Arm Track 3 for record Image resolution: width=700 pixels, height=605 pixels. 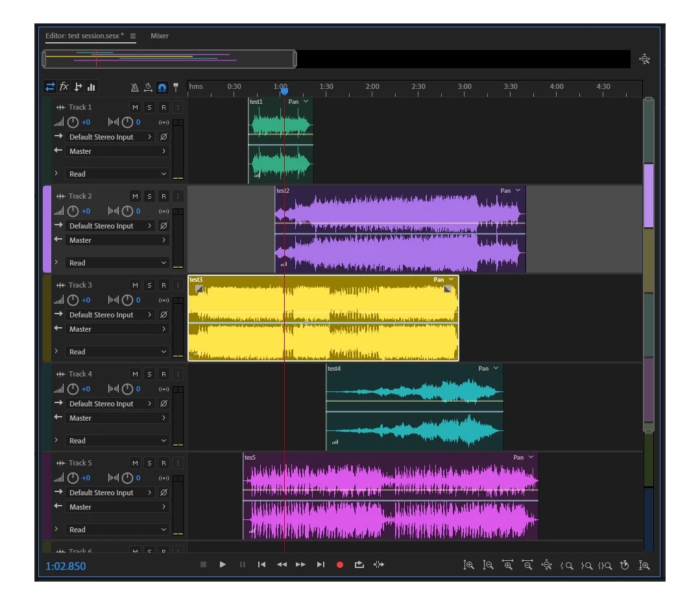coord(163,285)
